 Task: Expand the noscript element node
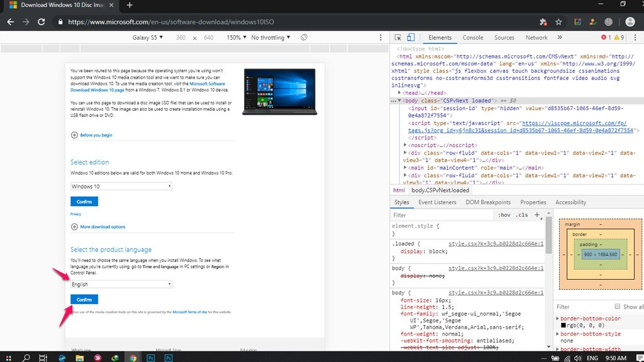pyautogui.click(x=405, y=145)
